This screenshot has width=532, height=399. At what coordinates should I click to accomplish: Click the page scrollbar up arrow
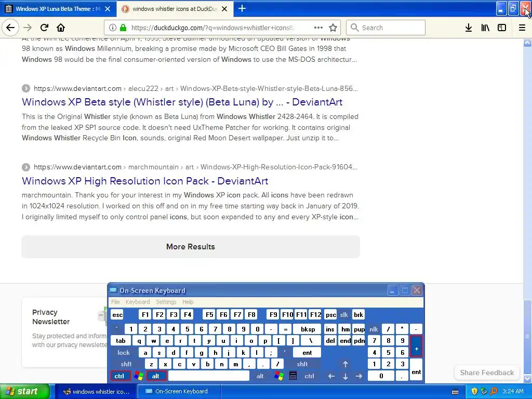pyautogui.click(x=527, y=43)
